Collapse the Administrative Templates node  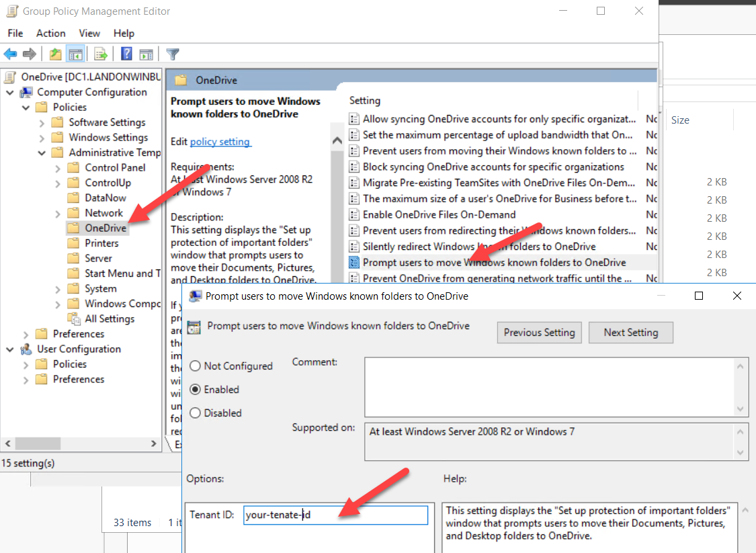pyautogui.click(x=42, y=152)
